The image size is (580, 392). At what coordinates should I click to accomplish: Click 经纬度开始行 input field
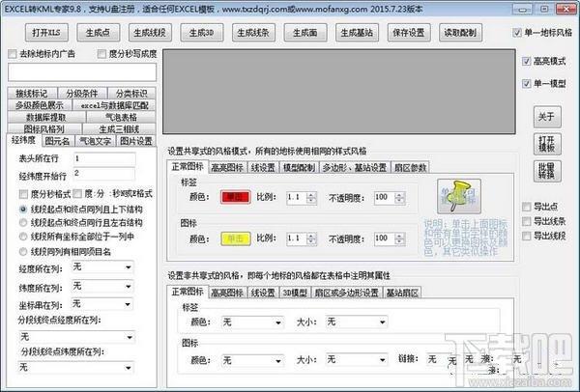tap(104, 174)
